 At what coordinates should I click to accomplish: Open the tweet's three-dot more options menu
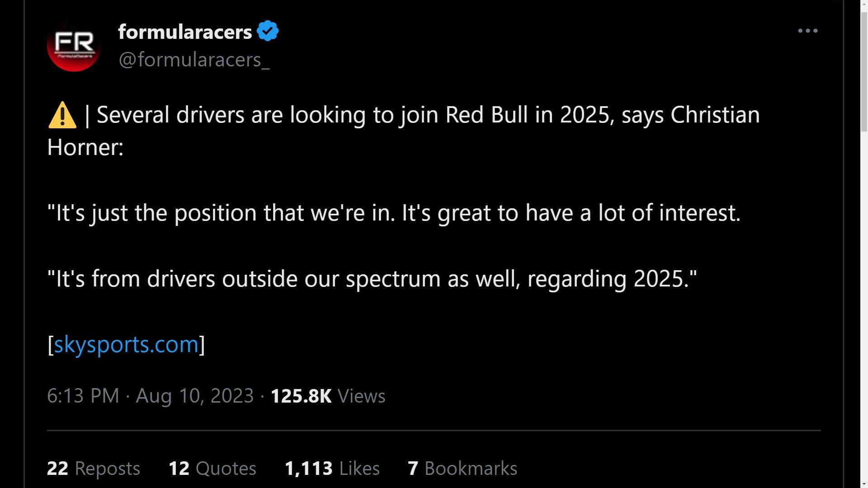click(807, 31)
